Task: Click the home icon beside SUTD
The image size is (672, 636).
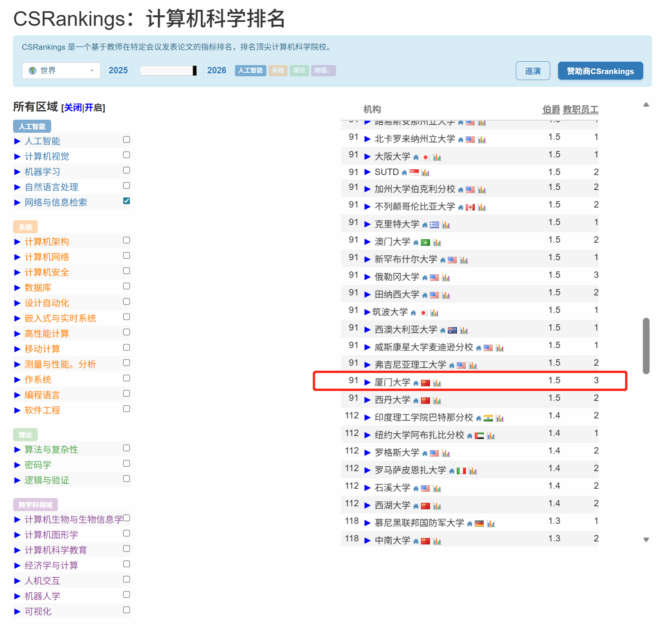Action: (x=404, y=172)
